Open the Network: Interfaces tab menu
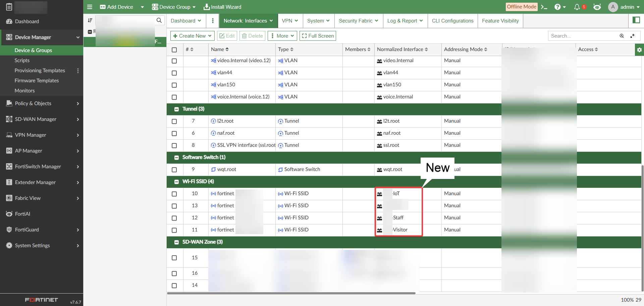Screen dimensions: 644x306 (248, 20)
